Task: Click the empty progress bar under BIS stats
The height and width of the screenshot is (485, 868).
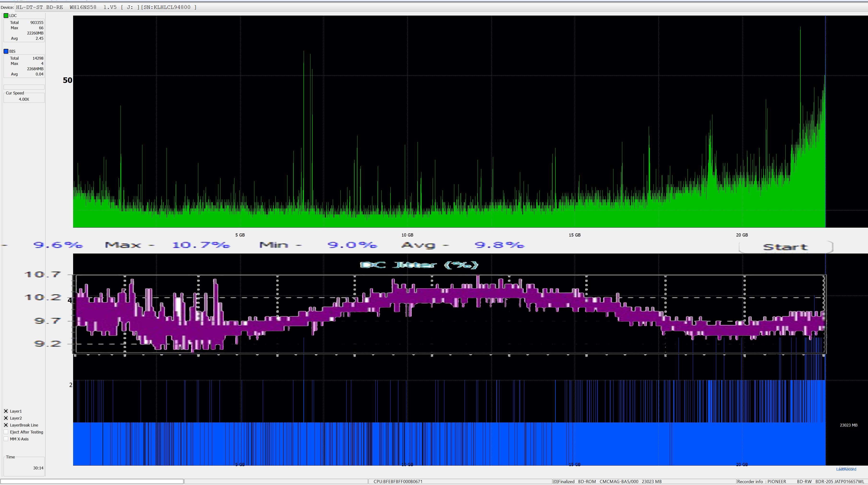Action: pos(24,87)
